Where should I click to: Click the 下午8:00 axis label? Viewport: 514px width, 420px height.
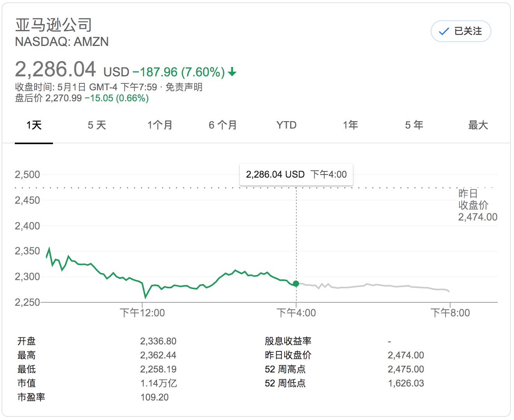[x=450, y=312]
